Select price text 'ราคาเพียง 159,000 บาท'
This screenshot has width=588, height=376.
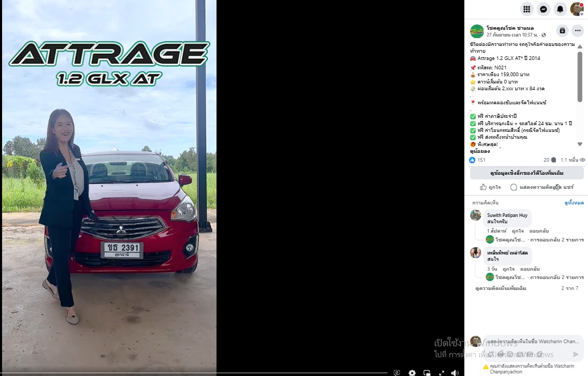503,75
